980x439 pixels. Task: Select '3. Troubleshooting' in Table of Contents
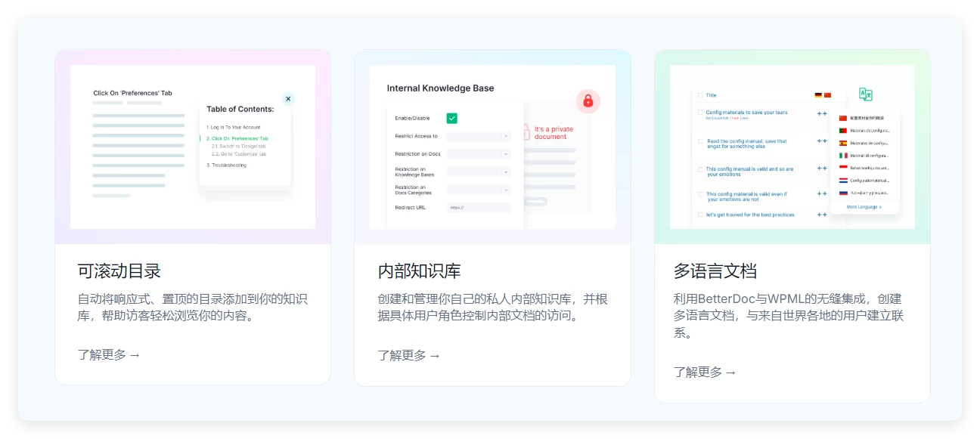pyautogui.click(x=227, y=165)
